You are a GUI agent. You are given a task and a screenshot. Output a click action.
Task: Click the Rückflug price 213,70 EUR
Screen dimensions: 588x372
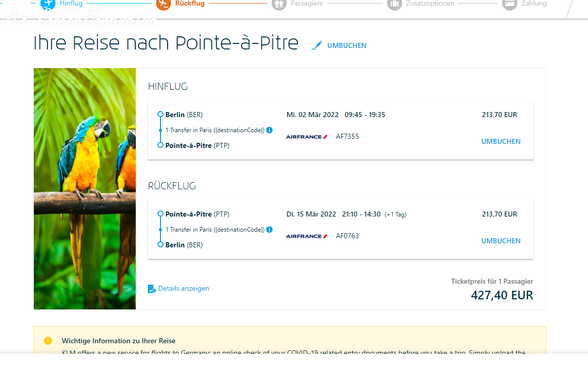(500, 214)
